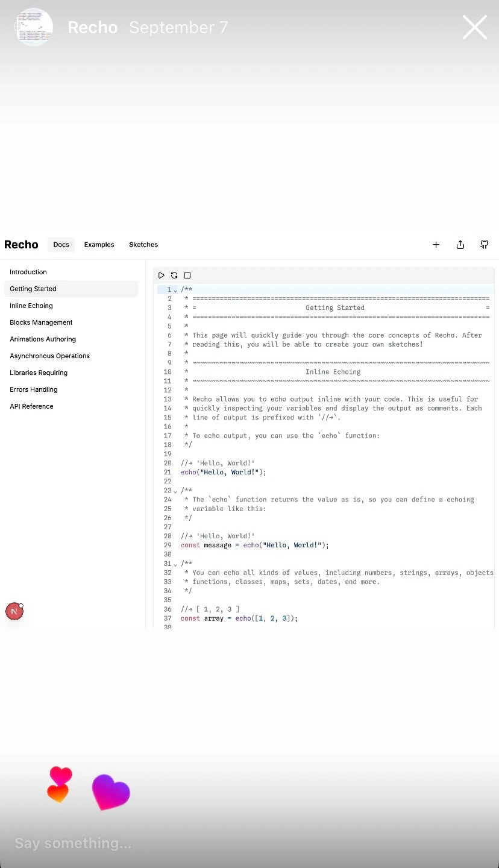Open the Recho profile thumbnail
This screenshot has width=499, height=868.
coord(34,27)
